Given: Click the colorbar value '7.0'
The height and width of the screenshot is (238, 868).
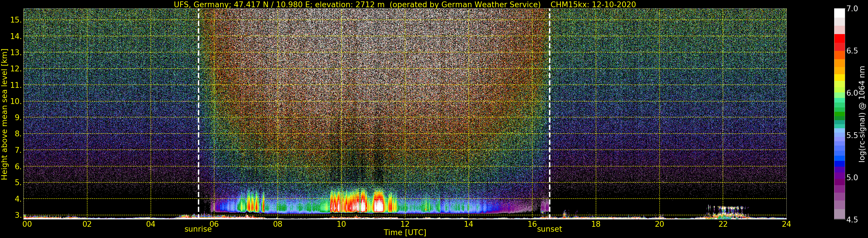Looking at the screenshot, I should (x=852, y=9).
